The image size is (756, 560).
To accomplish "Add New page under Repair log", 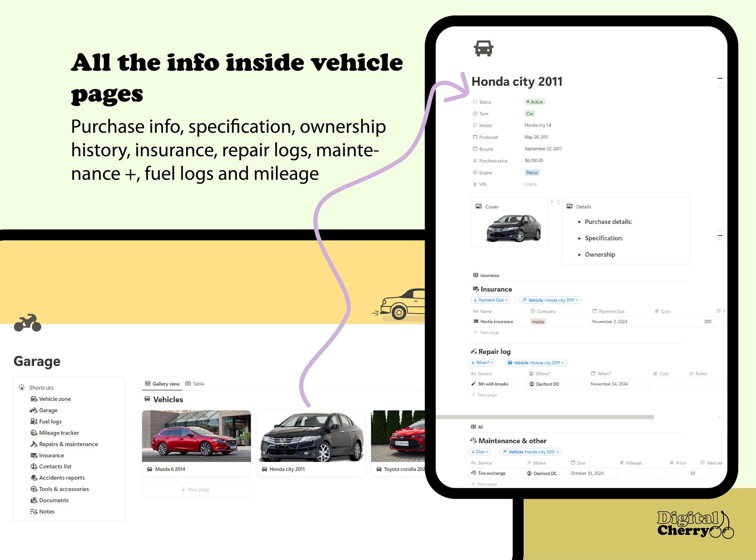I will (484, 395).
